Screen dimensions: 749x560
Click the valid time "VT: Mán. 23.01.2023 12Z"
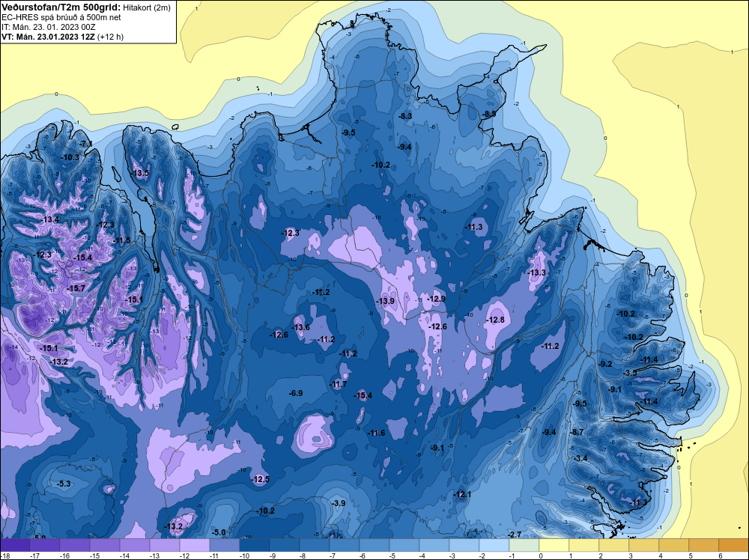pos(48,37)
